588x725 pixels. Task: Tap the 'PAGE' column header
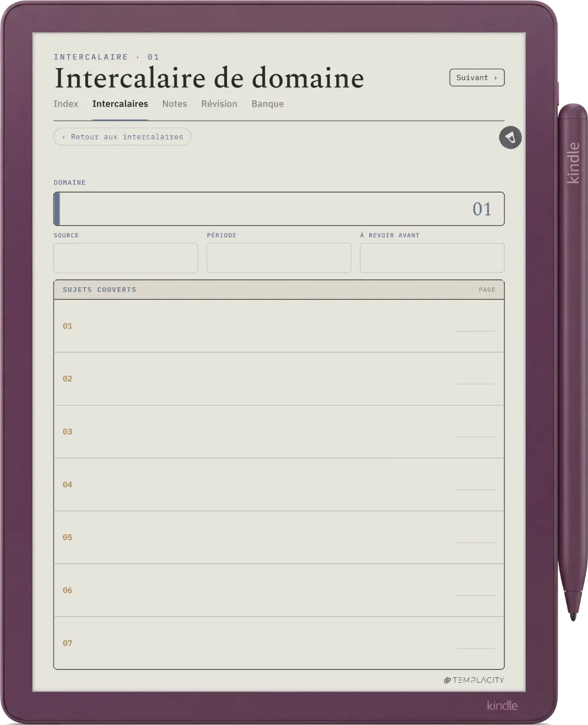(487, 290)
